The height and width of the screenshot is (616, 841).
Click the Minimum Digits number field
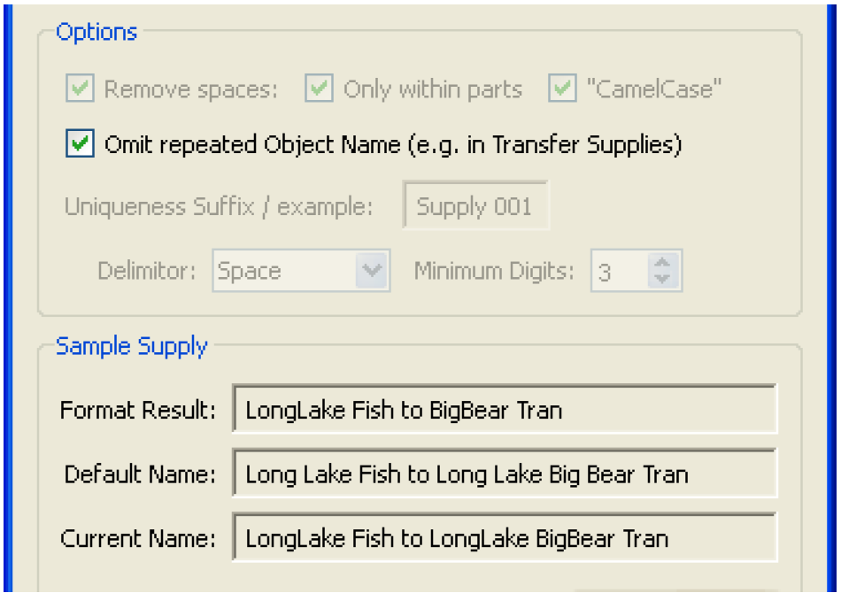pos(618,272)
